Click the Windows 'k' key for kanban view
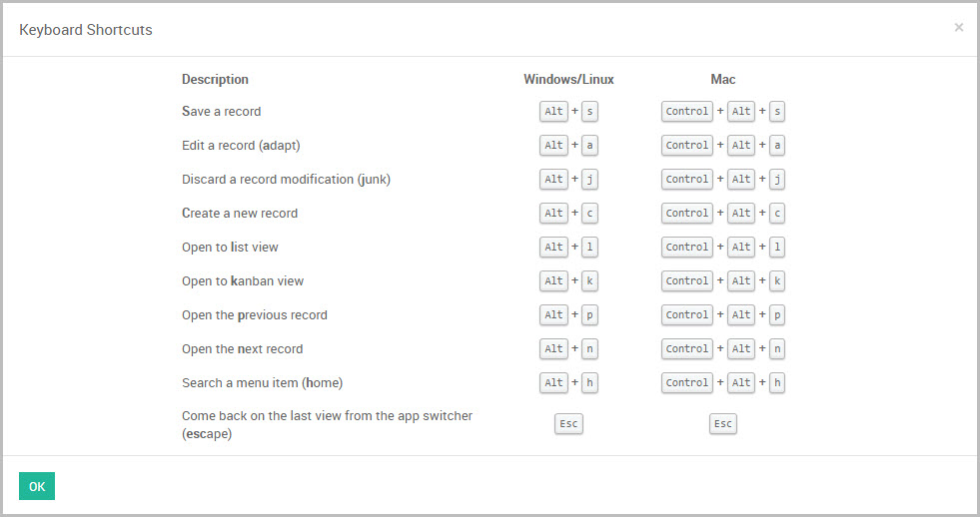The width and height of the screenshot is (980, 517). pos(589,280)
